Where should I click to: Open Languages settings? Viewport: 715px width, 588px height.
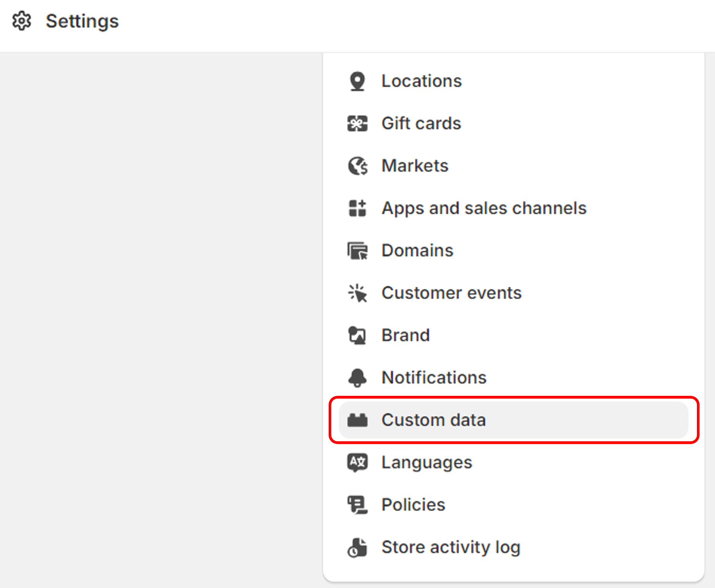514,462
